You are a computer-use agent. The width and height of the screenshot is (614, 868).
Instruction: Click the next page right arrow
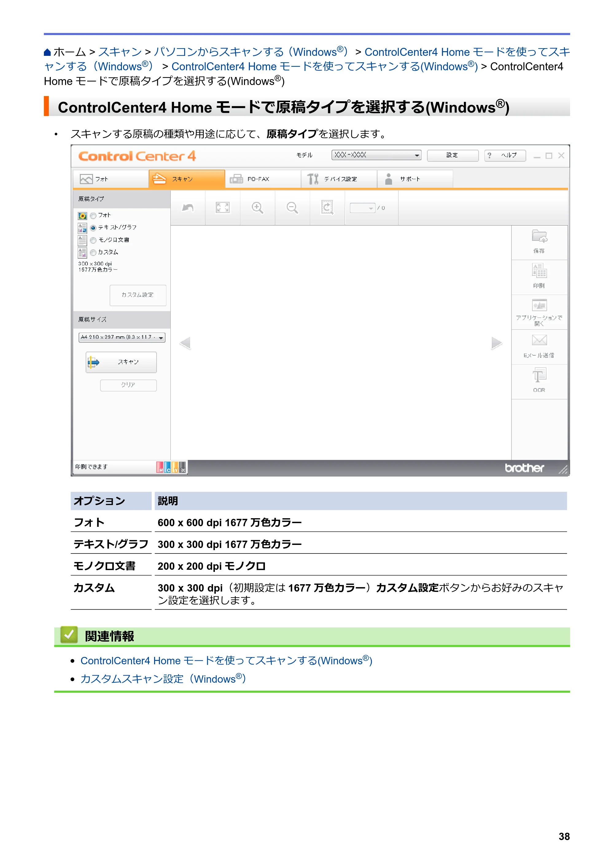click(x=497, y=343)
